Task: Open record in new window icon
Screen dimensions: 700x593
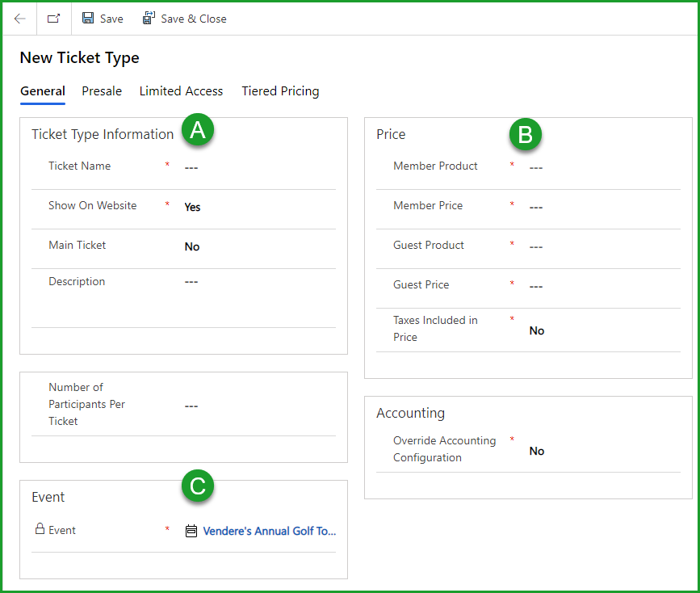Action: click(x=53, y=19)
